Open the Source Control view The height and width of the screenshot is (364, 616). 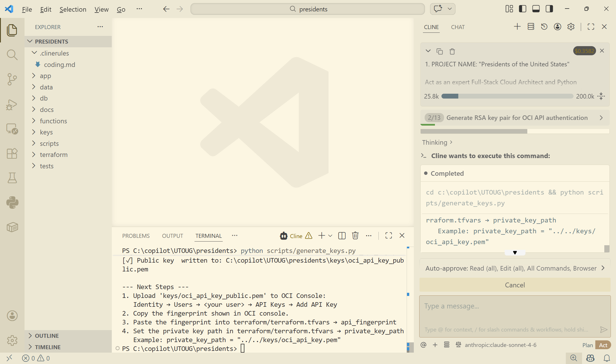12,79
